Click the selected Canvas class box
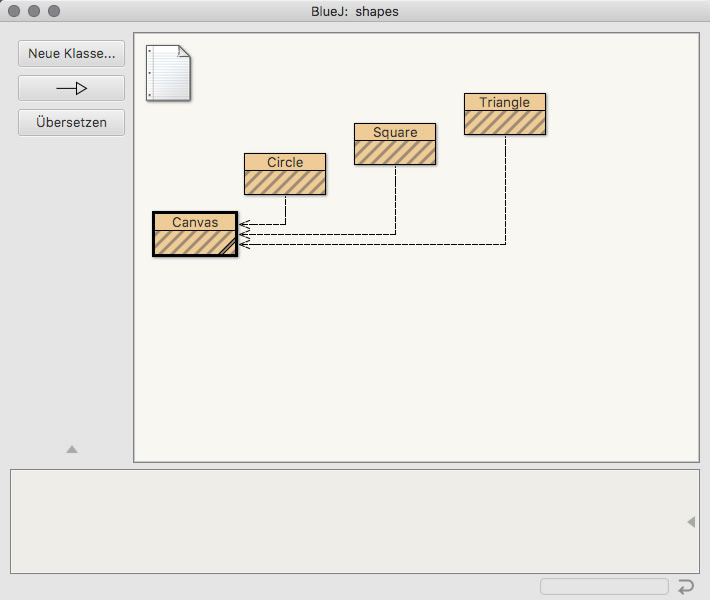710x600 pixels. pos(194,235)
